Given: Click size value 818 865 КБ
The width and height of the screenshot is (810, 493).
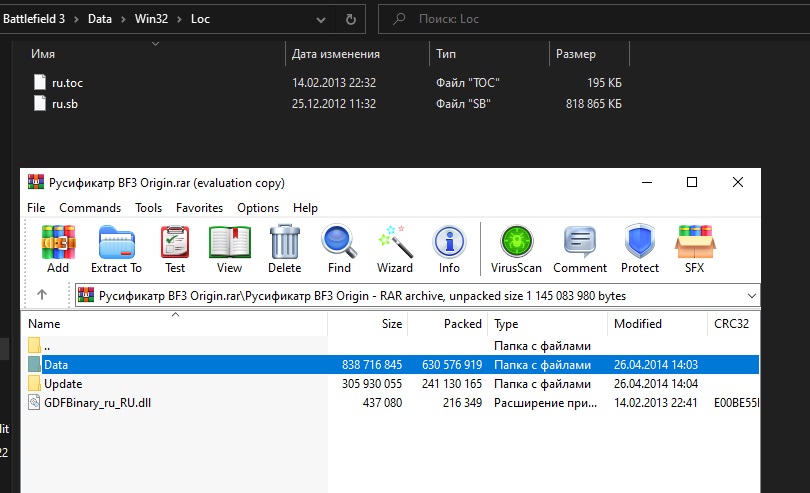Looking at the screenshot, I should [594, 104].
